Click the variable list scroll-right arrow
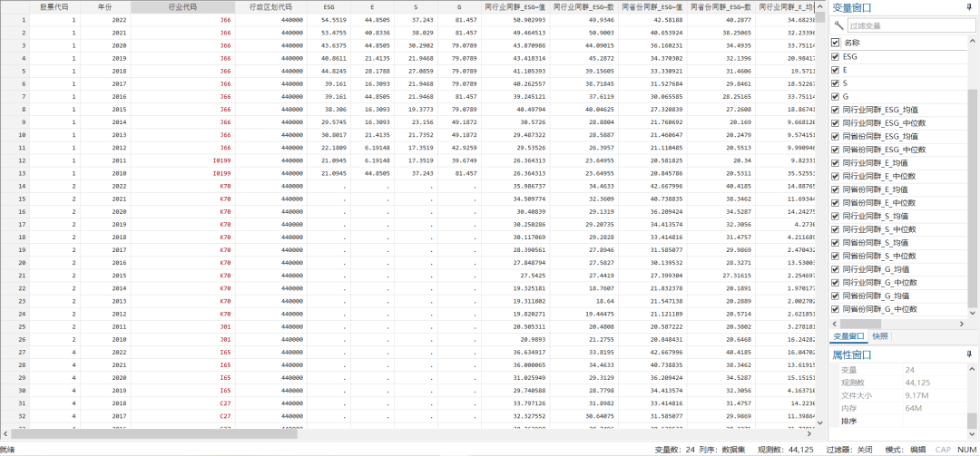The image size is (980, 456). (962, 324)
